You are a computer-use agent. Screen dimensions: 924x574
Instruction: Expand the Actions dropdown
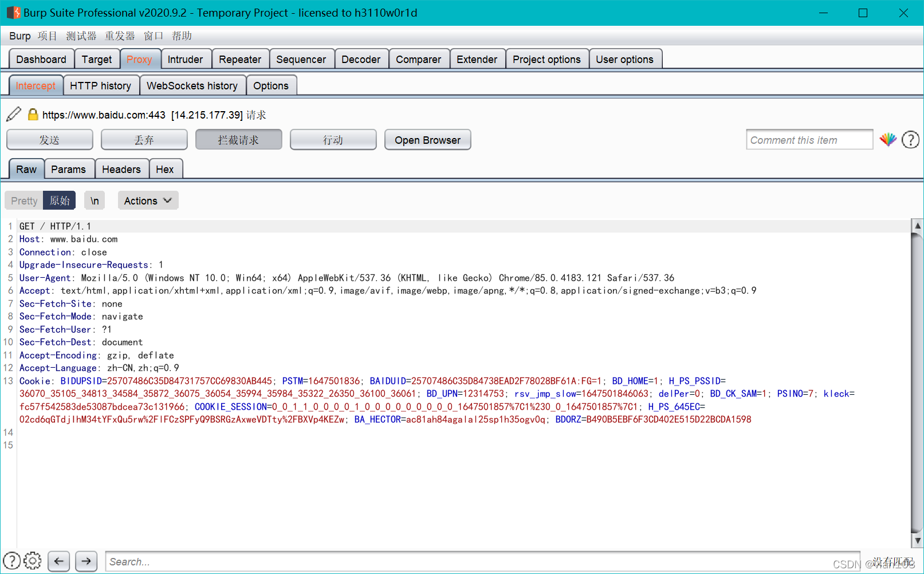coord(148,200)
